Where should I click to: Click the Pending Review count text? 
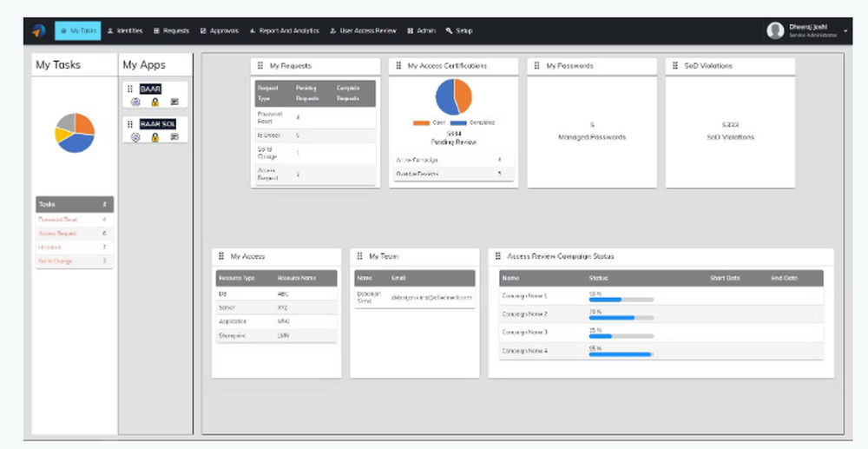(453, 138)
